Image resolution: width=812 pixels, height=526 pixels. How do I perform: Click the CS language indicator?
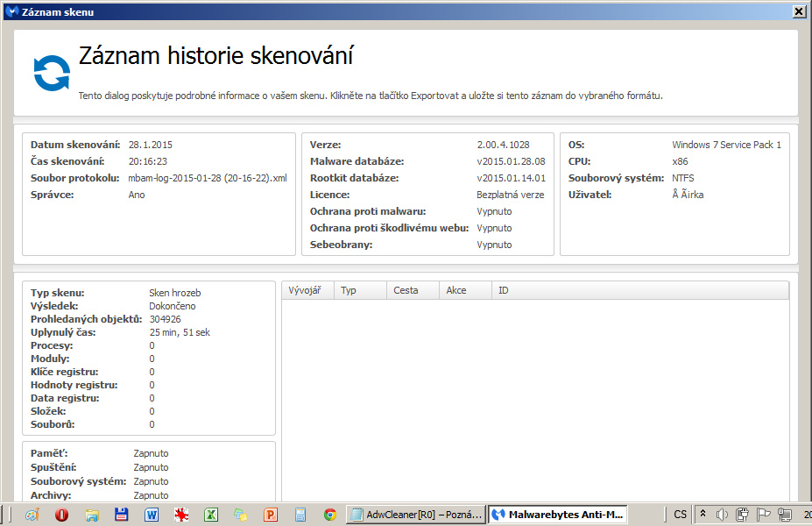pyautogui.click(x=680, y=515)
